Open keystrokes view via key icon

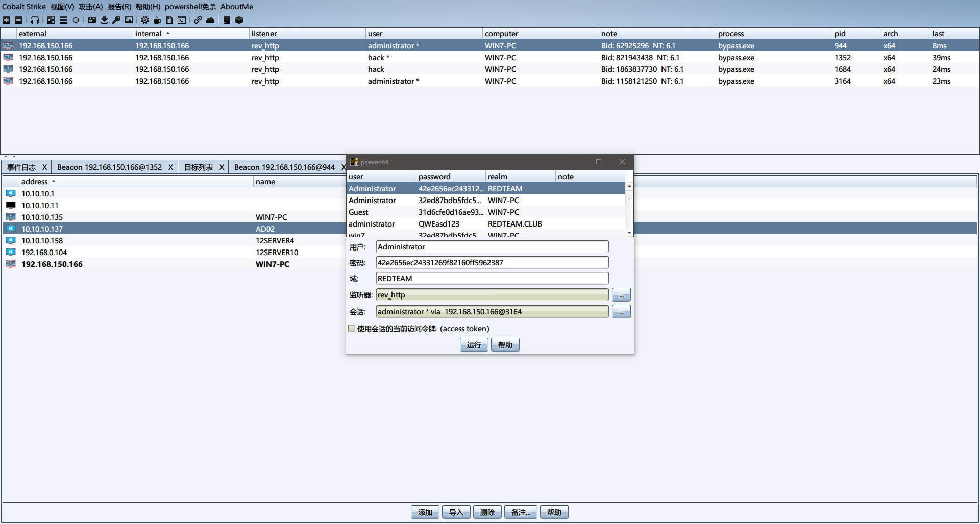116,20
